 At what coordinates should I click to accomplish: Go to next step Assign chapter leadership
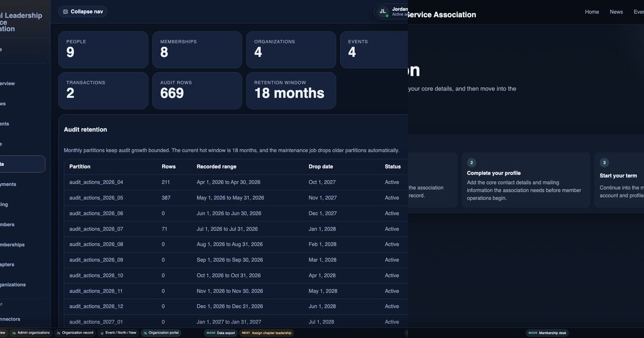click(266, 333)
